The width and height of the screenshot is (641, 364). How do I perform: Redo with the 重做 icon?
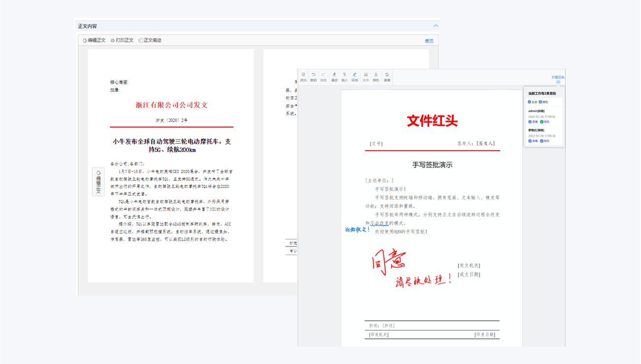323,77
